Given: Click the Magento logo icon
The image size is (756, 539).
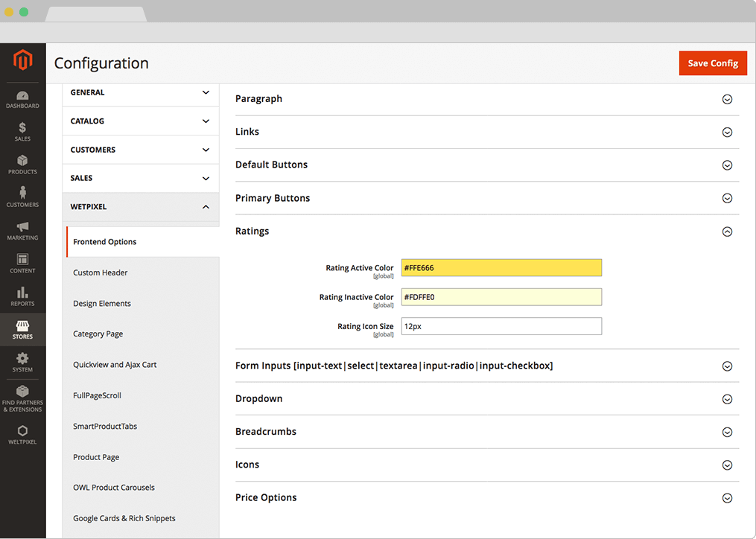Looking at the screenshot, I should tap(22, 61).
